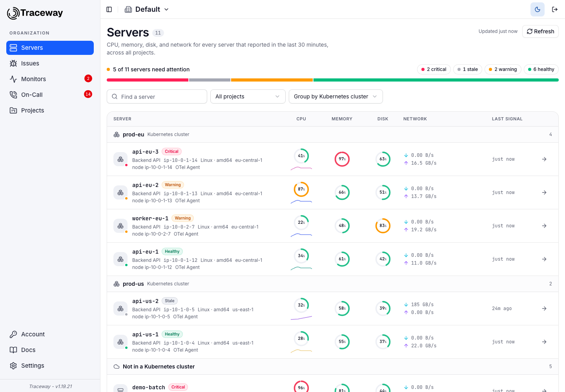Viewport: 565px width, 392px height.
Task: Open worker-eu-1 details arrow
Action: 544,226
